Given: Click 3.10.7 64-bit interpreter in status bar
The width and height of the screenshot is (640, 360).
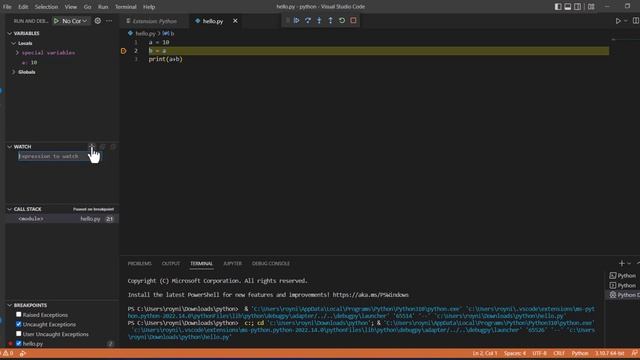Looking at the screenshot, I should pos(609,353).
